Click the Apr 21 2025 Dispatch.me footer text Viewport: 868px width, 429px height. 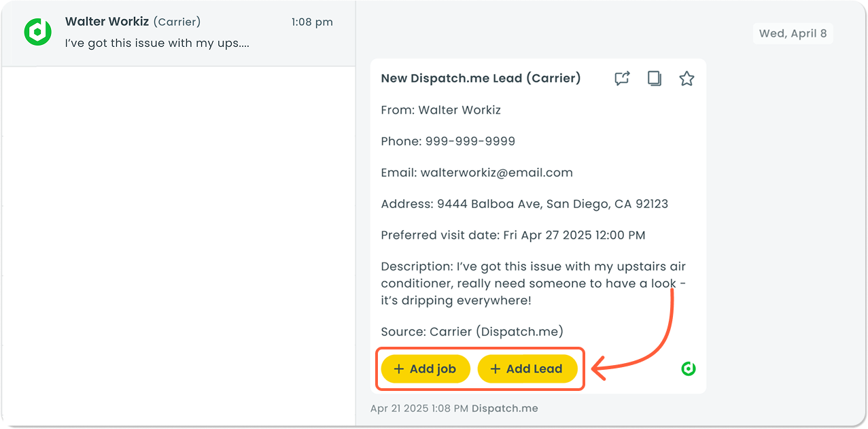(x=453, y=409)
